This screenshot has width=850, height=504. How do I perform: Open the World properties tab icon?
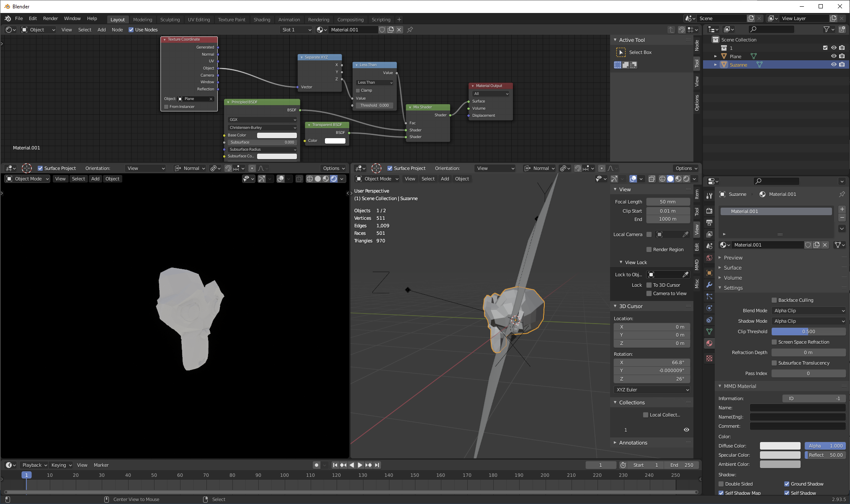[x=709, y=258]
